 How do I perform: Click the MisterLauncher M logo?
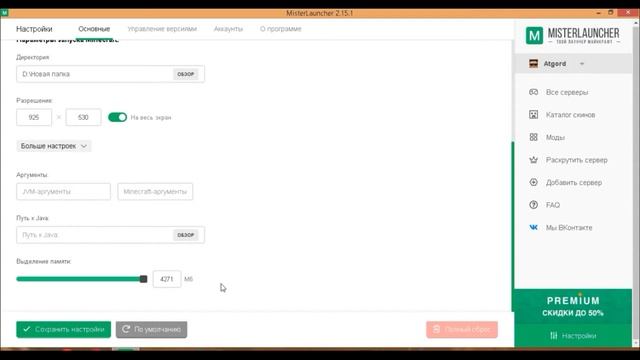[534, 36]
